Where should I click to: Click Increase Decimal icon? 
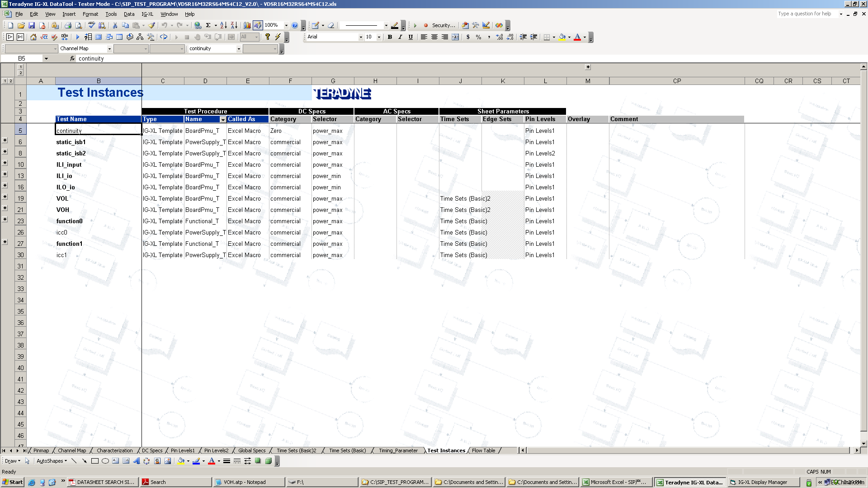click(x=500, y=37)
